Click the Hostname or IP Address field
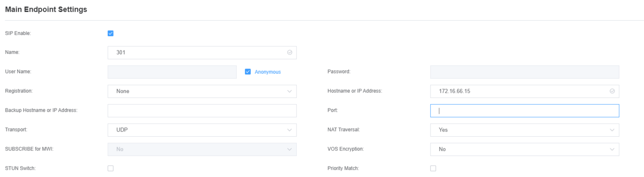Viewport: 644px width, 177px height. 520,91
